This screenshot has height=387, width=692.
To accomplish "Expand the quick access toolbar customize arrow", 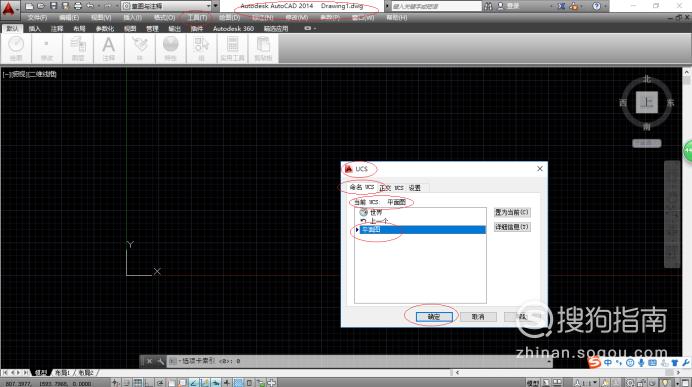I will (216, 6).
